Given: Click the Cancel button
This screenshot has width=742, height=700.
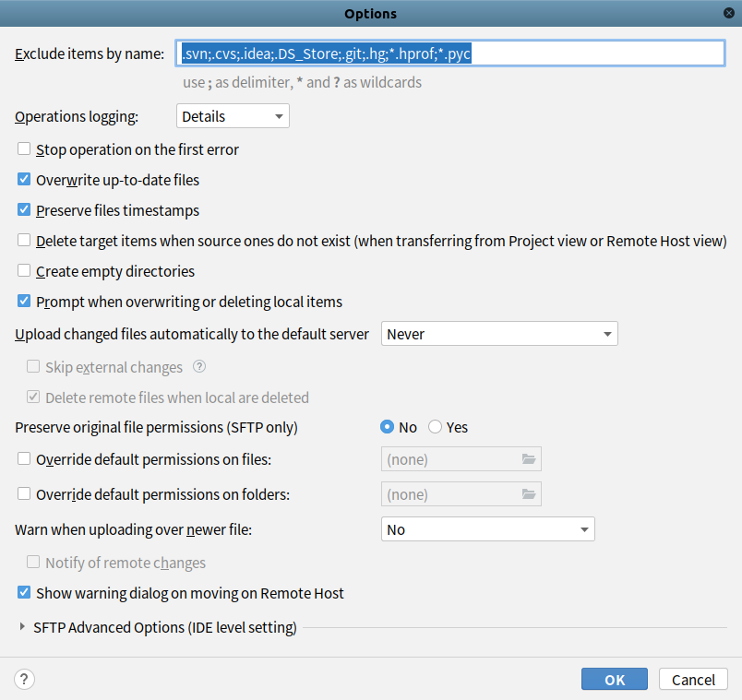Looking at the screenshot, I should 693,680.
